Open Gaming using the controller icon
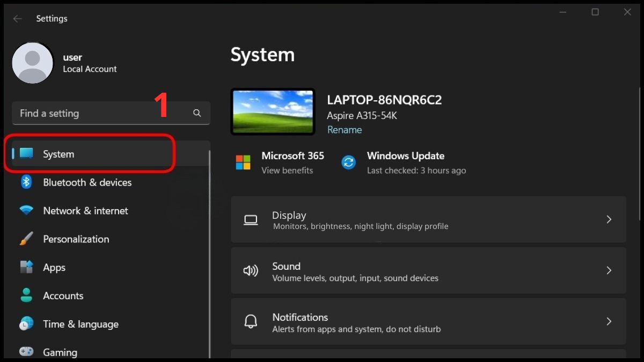 click(26, 352)
